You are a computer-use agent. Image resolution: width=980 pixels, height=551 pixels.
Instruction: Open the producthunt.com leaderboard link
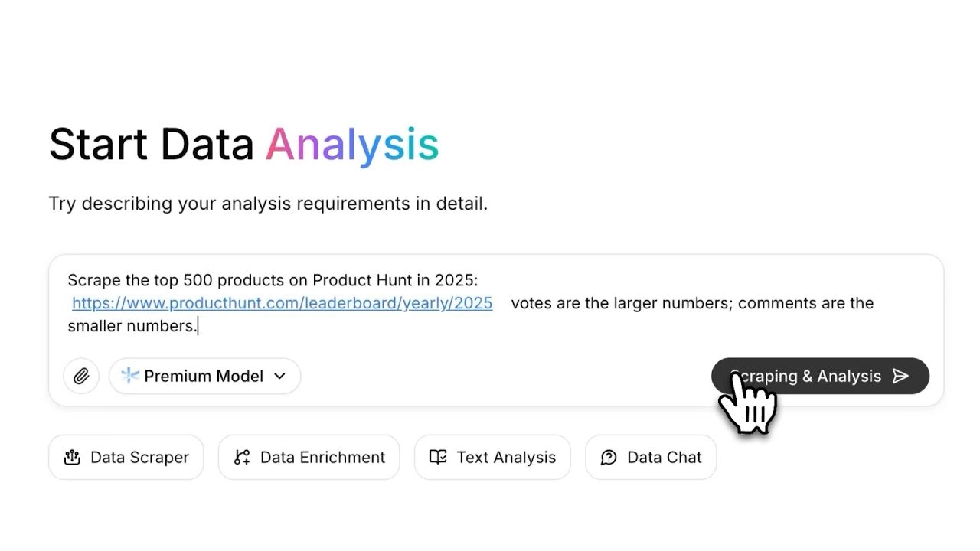point(282,303)
